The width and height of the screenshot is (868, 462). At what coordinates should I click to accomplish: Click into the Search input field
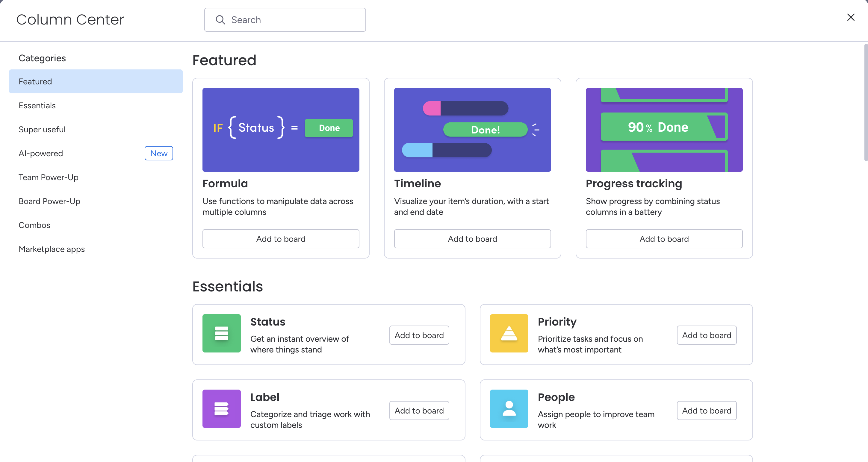coord(293,20)
